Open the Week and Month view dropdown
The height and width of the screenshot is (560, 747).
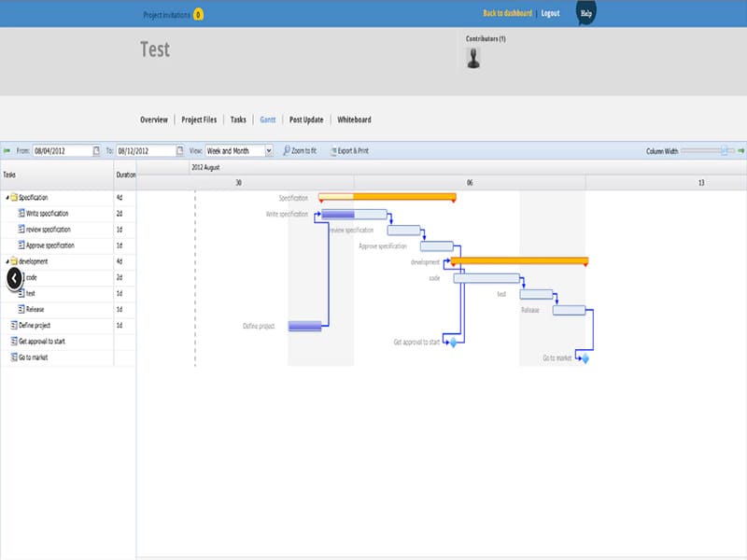coord(269,150)
